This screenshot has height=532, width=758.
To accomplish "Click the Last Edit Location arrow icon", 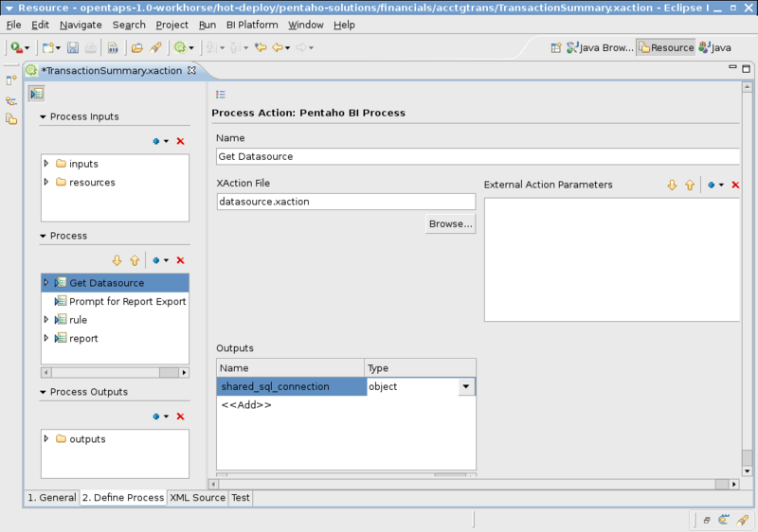I will click(262, 47).
